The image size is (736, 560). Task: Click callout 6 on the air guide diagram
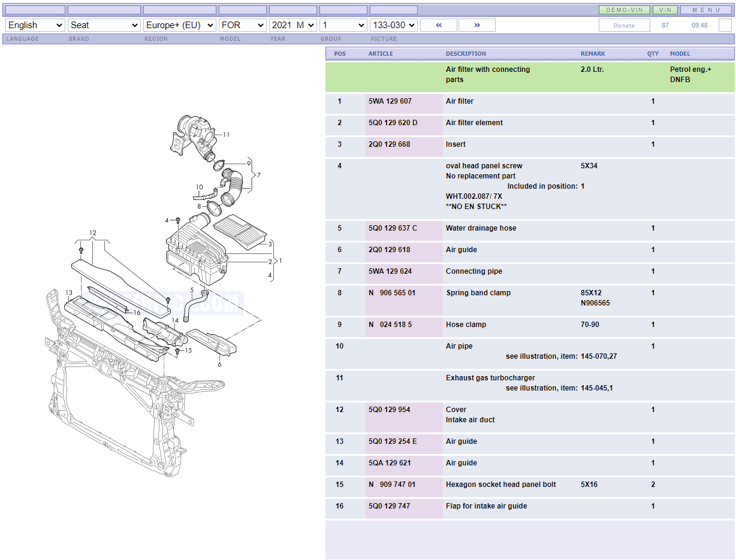(219, 364)
